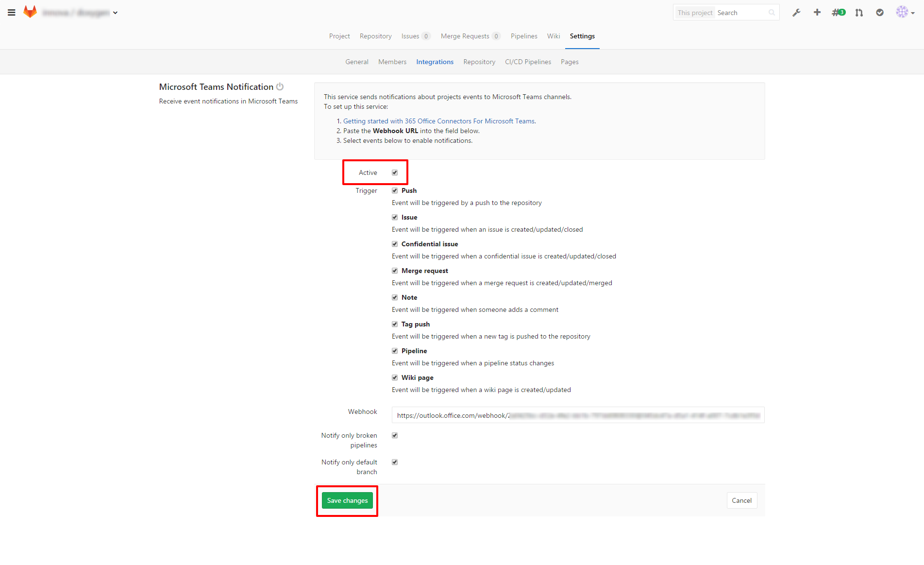This screenshot has height=565, width=924.
Task: Go to Merge Requests tab
Action: coord(470,36)
